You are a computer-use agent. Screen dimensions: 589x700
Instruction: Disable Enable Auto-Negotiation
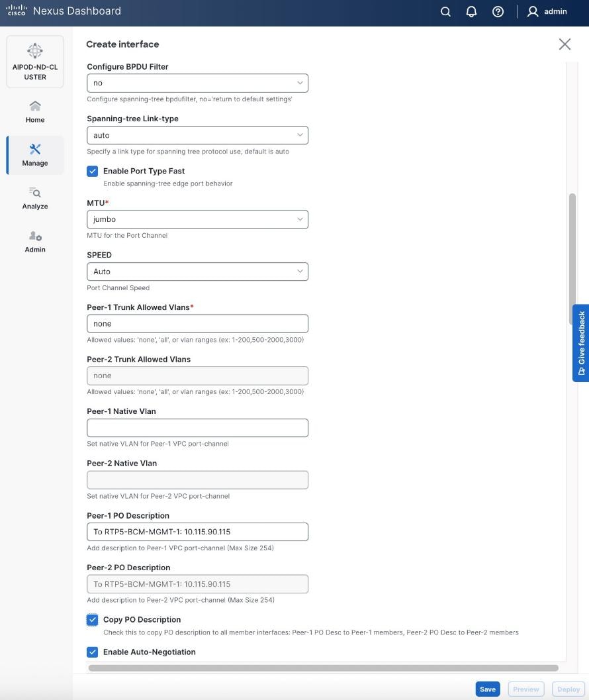point(93,652)
